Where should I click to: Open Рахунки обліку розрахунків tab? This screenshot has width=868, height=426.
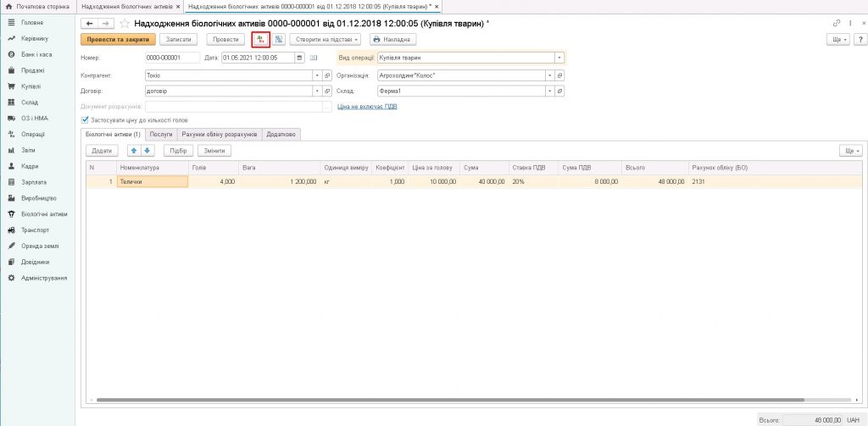[219, 134]
